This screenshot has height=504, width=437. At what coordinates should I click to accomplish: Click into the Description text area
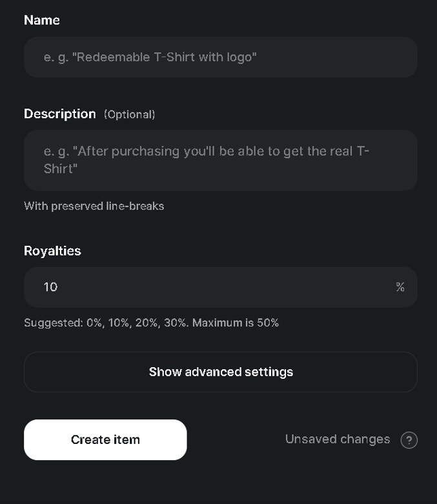coord(221,160)
